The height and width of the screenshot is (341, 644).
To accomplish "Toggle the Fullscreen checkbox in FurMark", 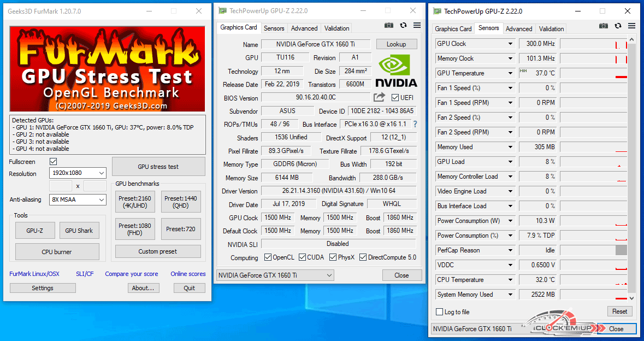I will [54, 161].
